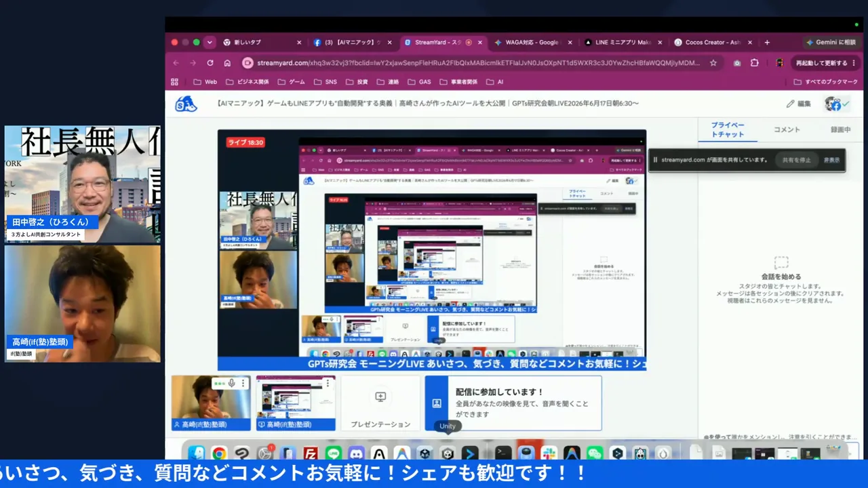Open the 投資 bookmarks folder
Image resolution: width=868 pixels, height=488 pixels.
click(357, 81)
